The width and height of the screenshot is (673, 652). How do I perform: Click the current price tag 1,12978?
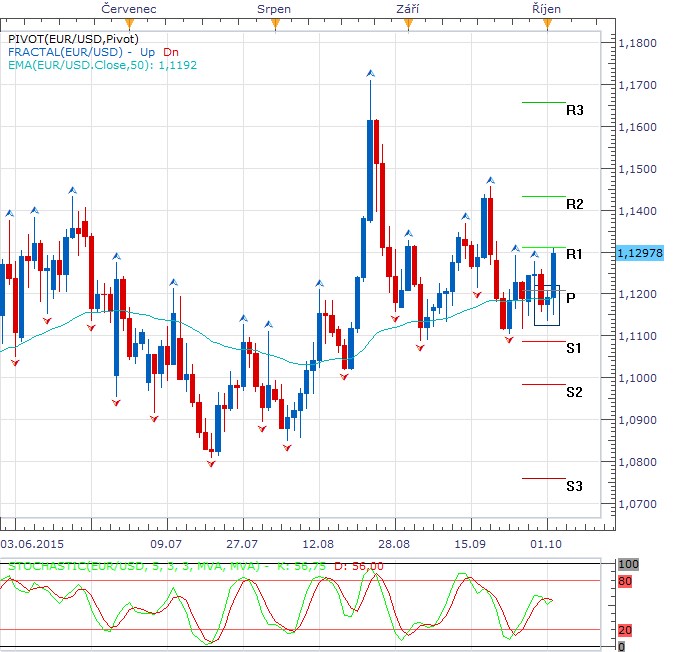point(641,252)
